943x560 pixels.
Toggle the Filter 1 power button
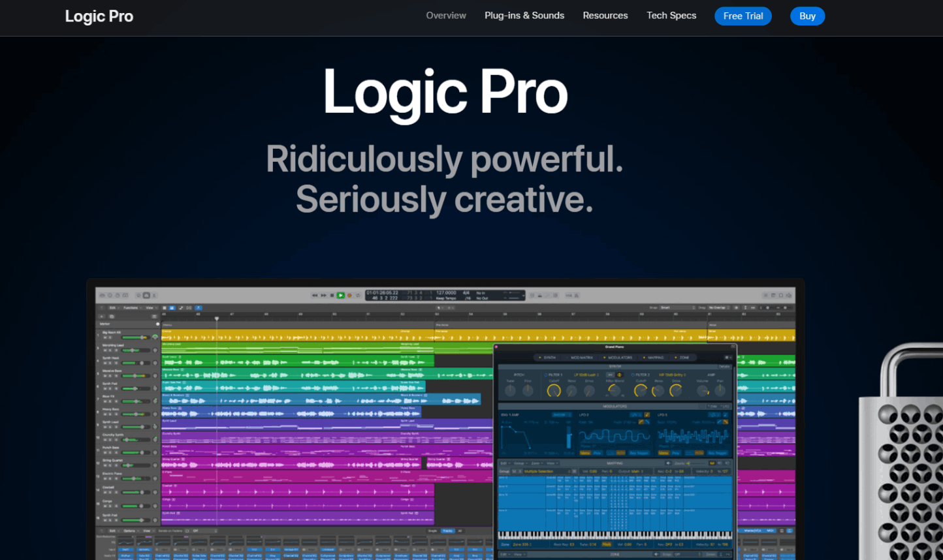click(546, 375)
